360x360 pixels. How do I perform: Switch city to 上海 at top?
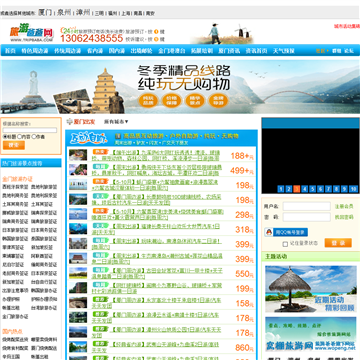(126, 13)
